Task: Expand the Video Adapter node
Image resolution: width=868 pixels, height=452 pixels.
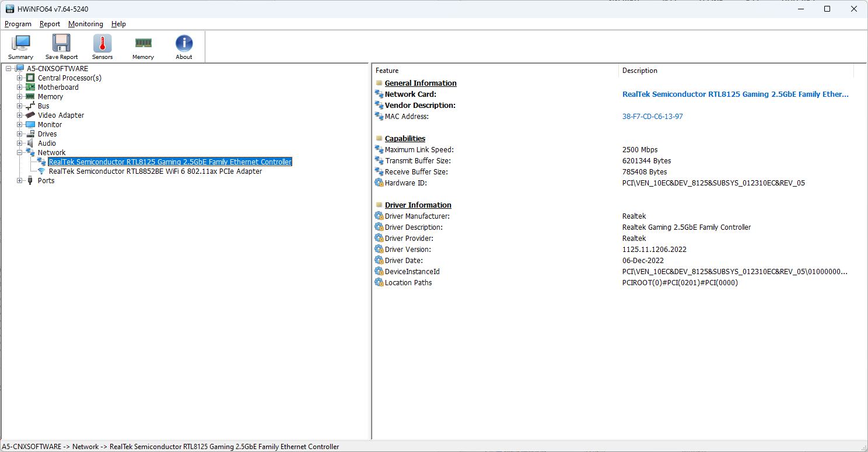Action: tap(19, 115)
